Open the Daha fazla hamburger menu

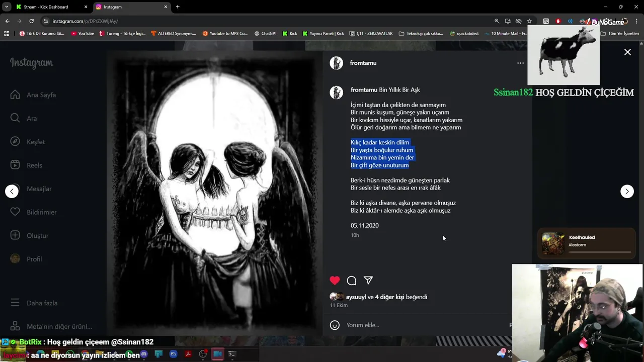pos(34,303)
